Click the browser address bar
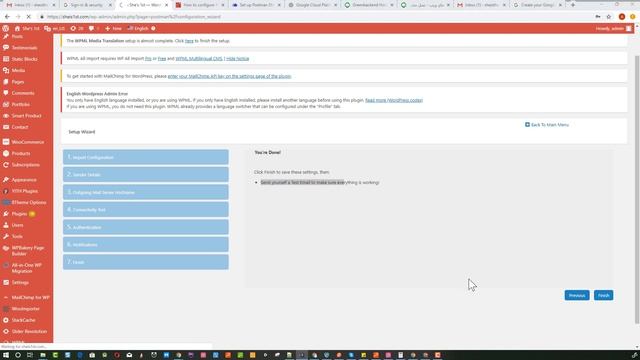The width and height of the screenshot is (640, 360). 314,17
